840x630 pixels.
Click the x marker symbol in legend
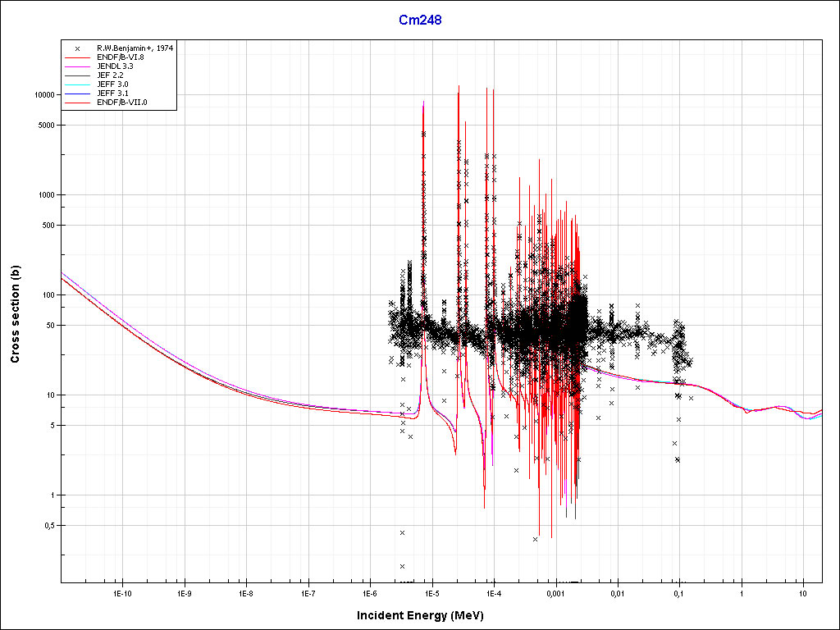point(78,48)
